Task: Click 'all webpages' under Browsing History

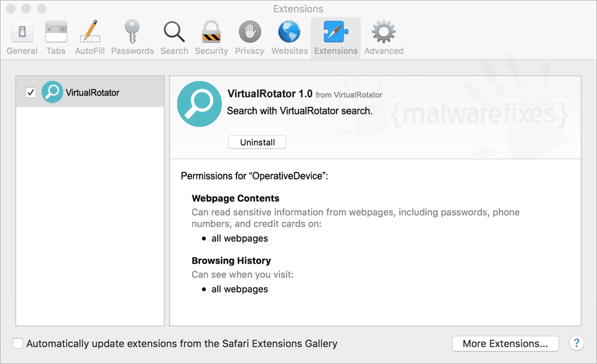Action: [x=240, y=289]
